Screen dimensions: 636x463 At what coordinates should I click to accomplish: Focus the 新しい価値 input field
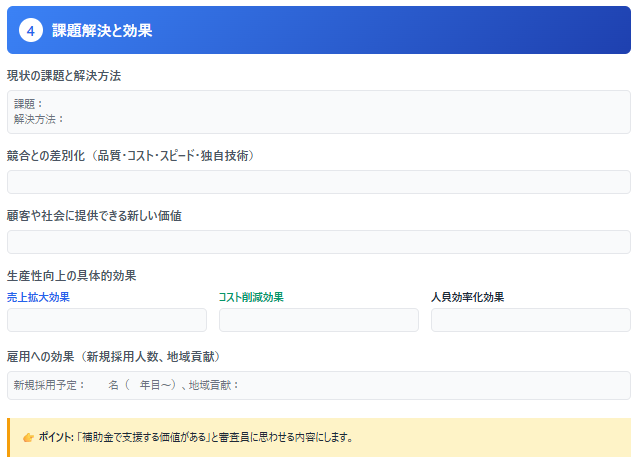point(318,242)
